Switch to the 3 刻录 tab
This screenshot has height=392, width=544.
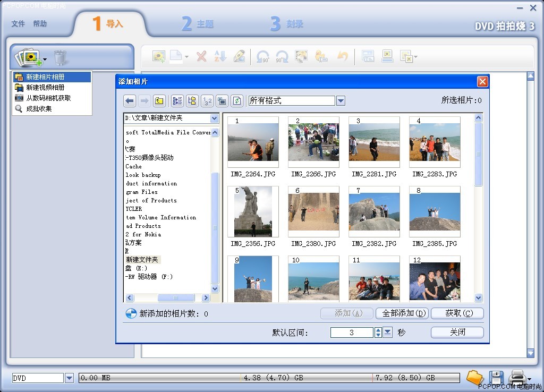click(x=287, y=23)
